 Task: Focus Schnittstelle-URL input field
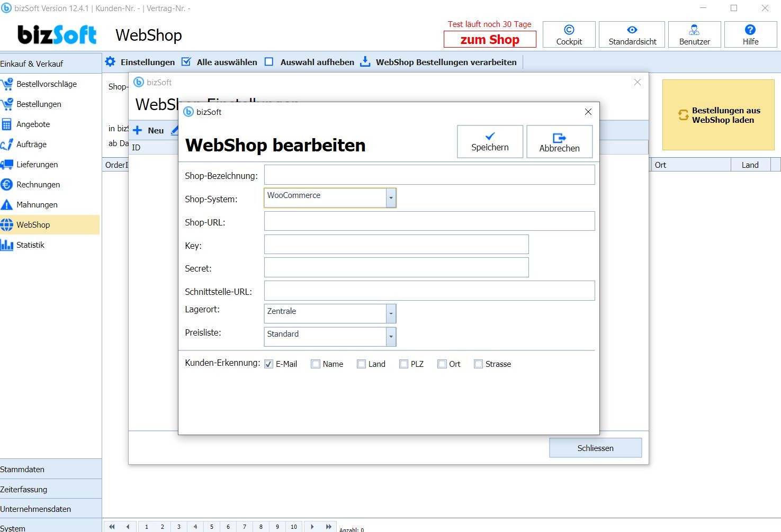[x=429, y=291]
